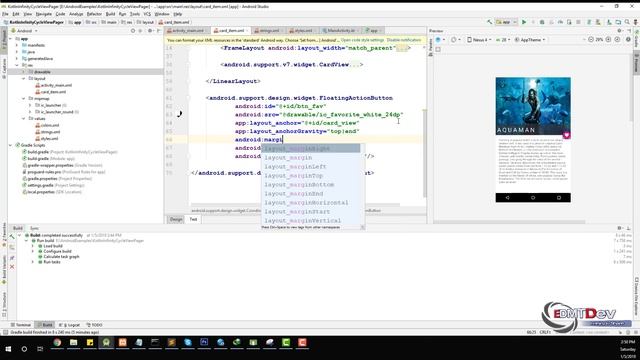
Task: Switch to the Design tab below editor
Action: pyautogui.click(x=176, y=219)
